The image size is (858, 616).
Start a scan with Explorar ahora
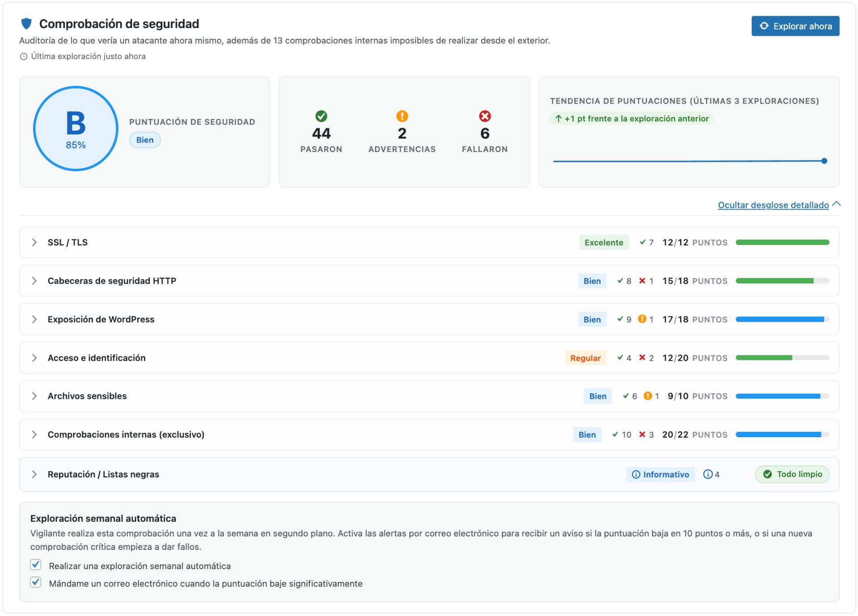pos(795,26)
